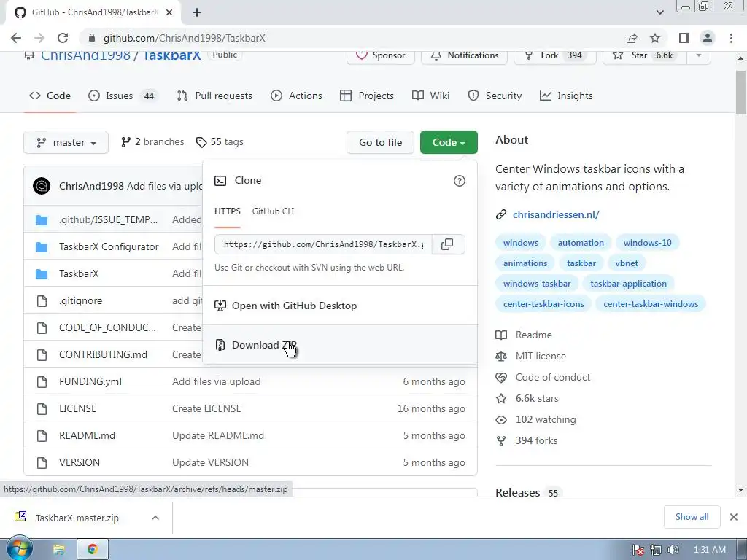This screenshot has height=560, width=747.
Task: Click the ChrisAnd1998 commit author avatar
Action: (x=42, y=186)
